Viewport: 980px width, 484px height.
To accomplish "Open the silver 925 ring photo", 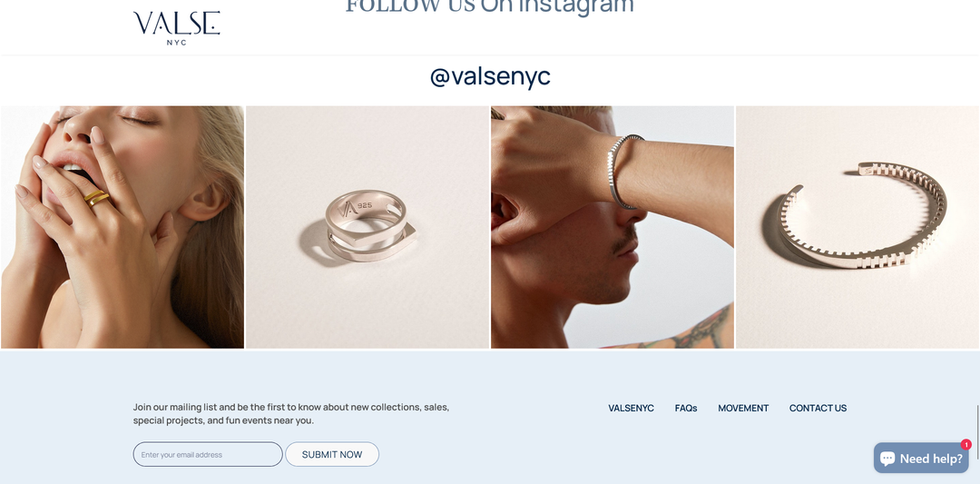I will (x=367, y=227).
